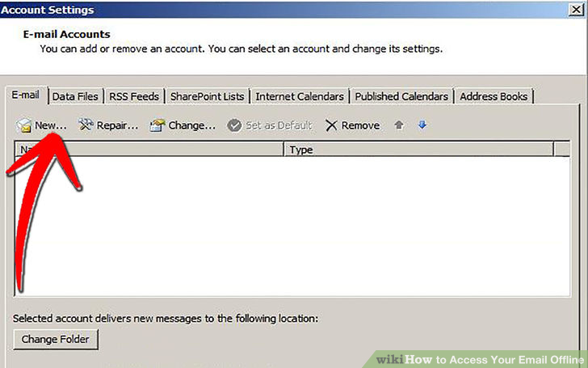Click the Set as Default checkmark icon

(x=234, y=125)
